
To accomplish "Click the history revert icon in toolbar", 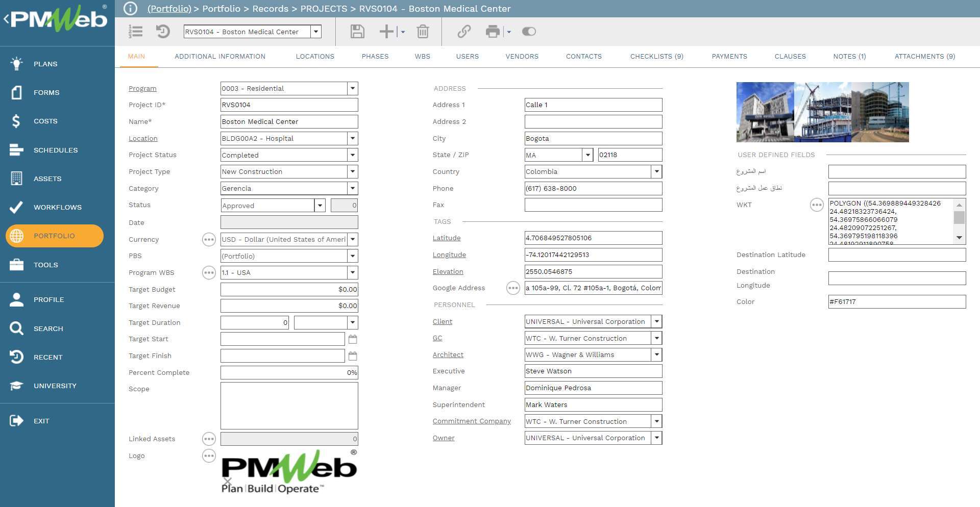I will [163, 32].
